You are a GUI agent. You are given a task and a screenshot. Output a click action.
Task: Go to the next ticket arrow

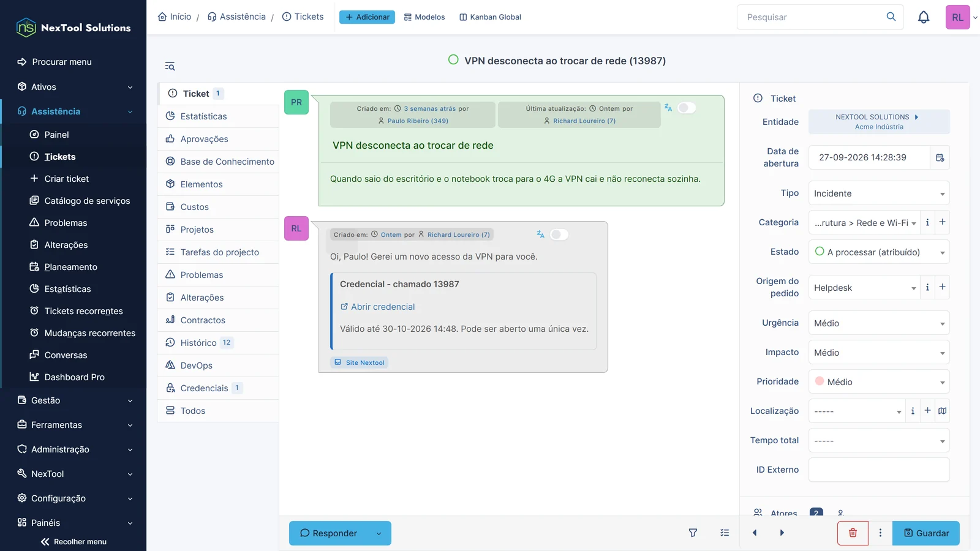pos(782,533)
